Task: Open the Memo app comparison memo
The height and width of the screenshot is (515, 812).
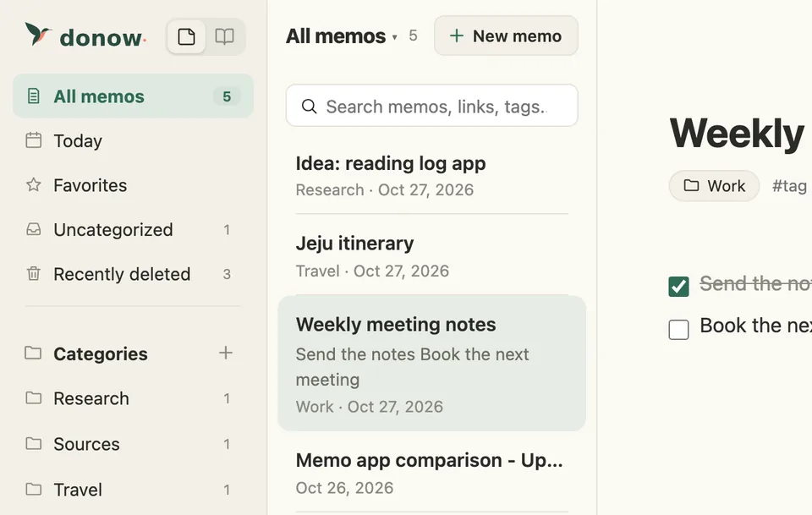Action: click(432, 474)
